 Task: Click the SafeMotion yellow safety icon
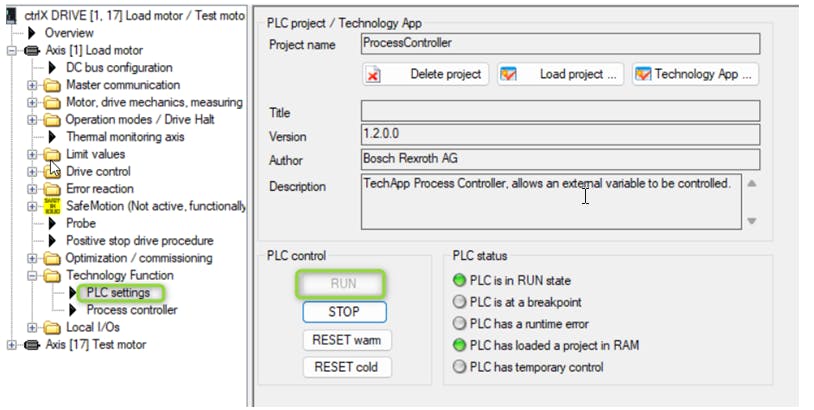(52, 206)
